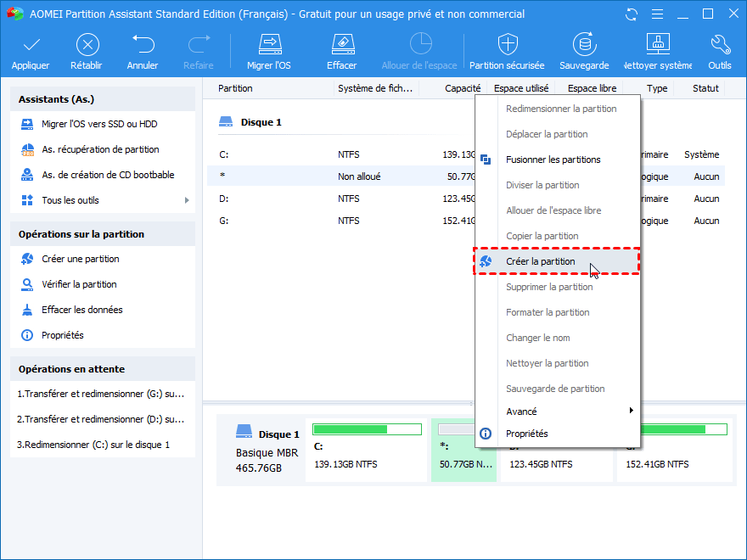Sort by Système de fichiers column header
The width and height of the screenshot is (747, 560).
click(375, 88)
